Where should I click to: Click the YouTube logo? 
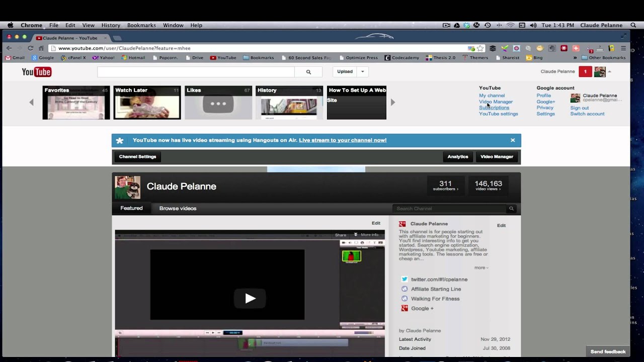coord(36,72)
